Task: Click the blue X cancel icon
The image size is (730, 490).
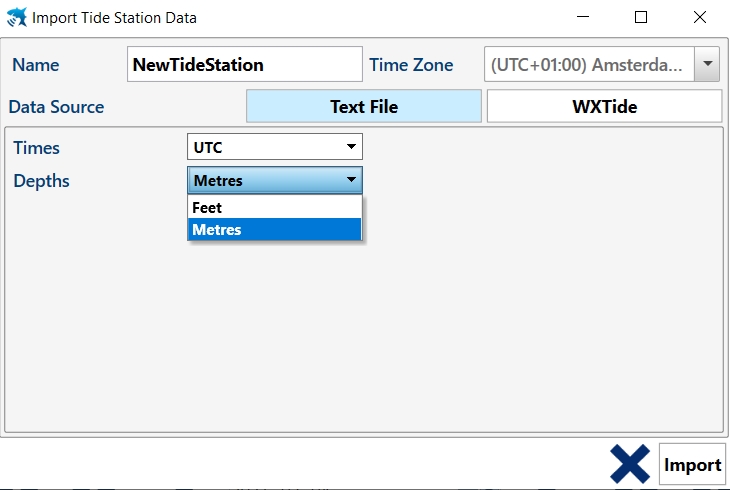Action: point(630,464)
